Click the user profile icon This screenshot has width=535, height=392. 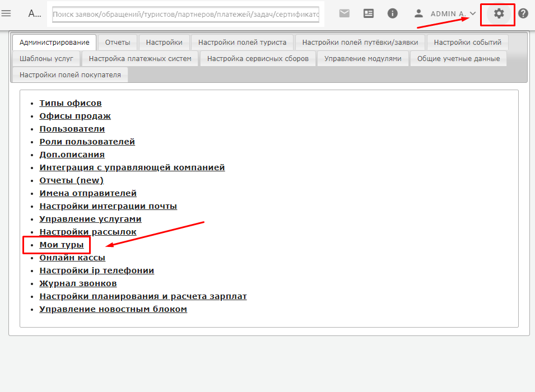418,13
